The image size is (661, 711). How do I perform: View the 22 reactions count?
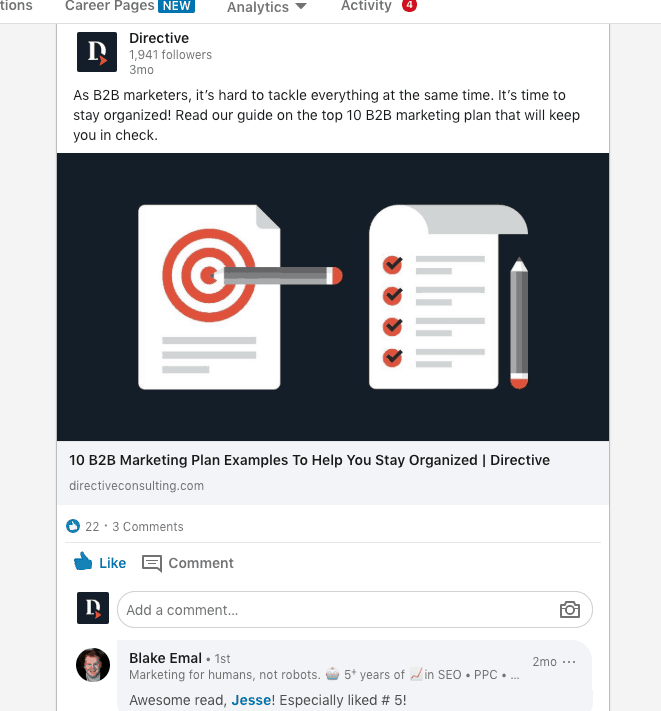pos(92,526)
